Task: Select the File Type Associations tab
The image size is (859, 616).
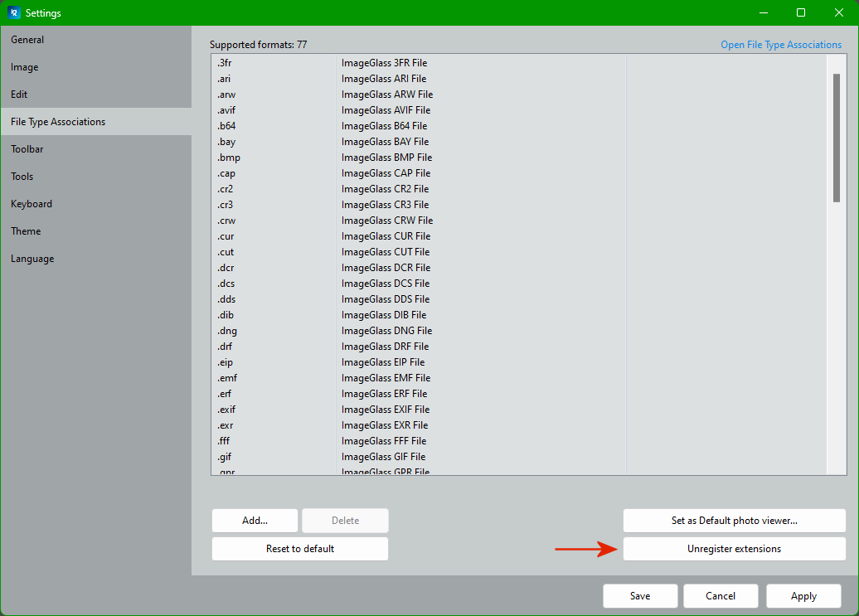Action: pyautogui.click(x=96, y=122)
